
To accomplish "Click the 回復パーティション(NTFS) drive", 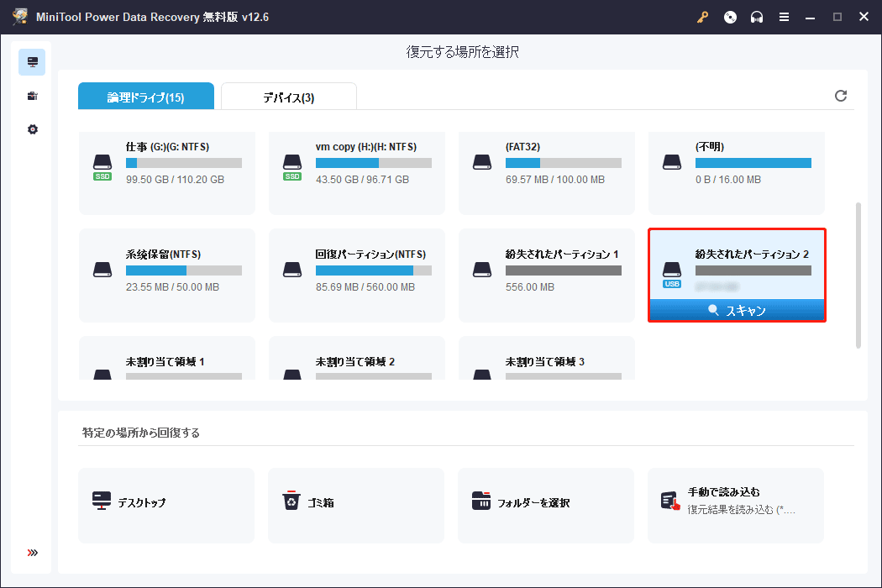I will [356, 275].
